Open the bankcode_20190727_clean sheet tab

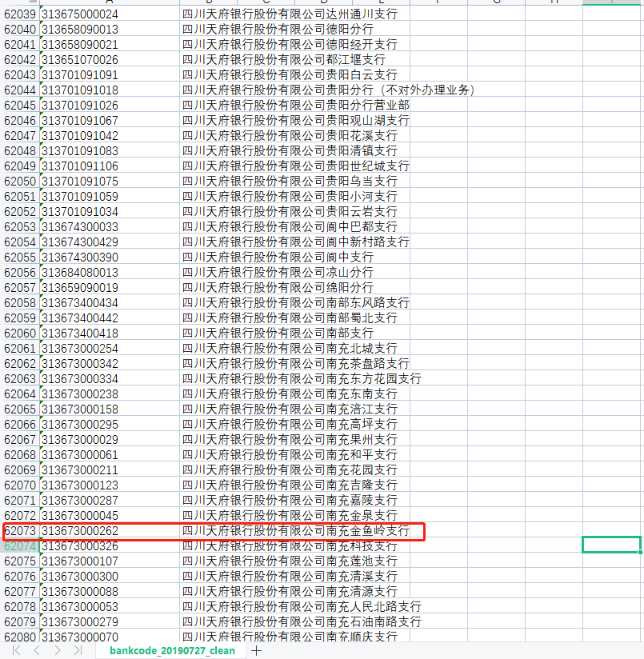pyautogui.click(x=172, y=650)
